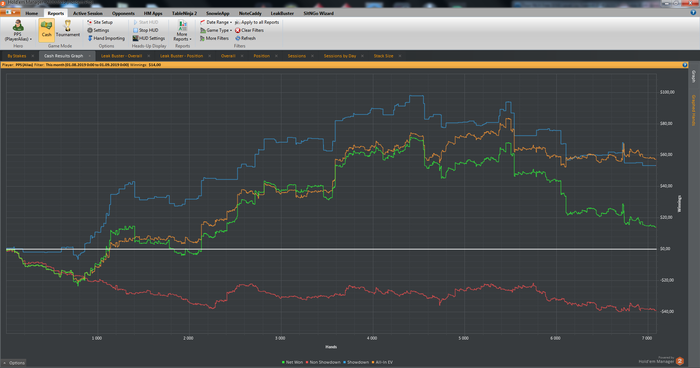Toggle Net Won line in legend
700x368 pixels.
tap(292, 362)
